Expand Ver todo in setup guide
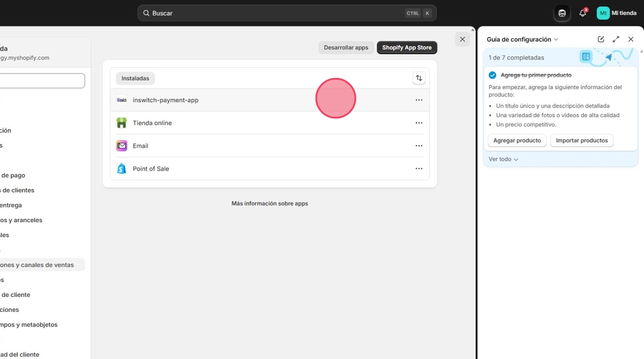 pos(503,159)
